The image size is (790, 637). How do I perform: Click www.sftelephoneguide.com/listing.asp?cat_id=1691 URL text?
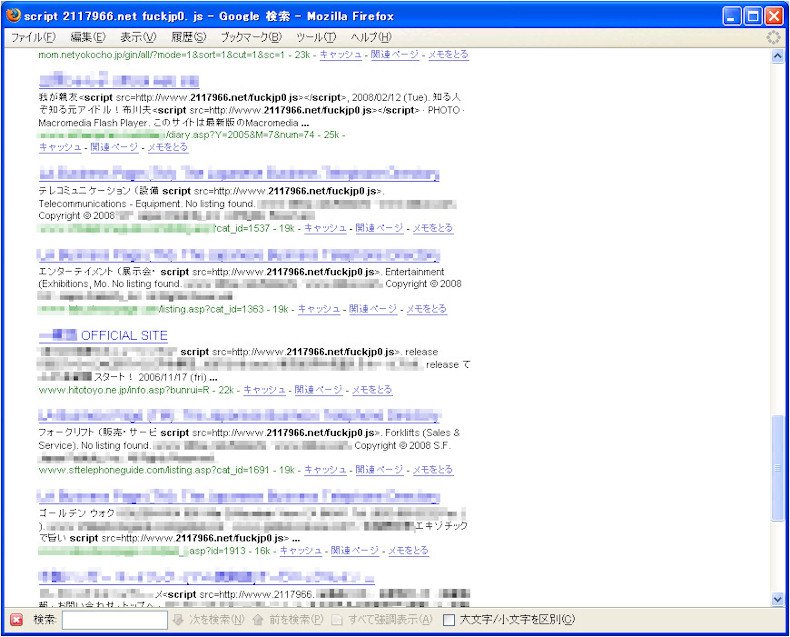pos(154,470)
